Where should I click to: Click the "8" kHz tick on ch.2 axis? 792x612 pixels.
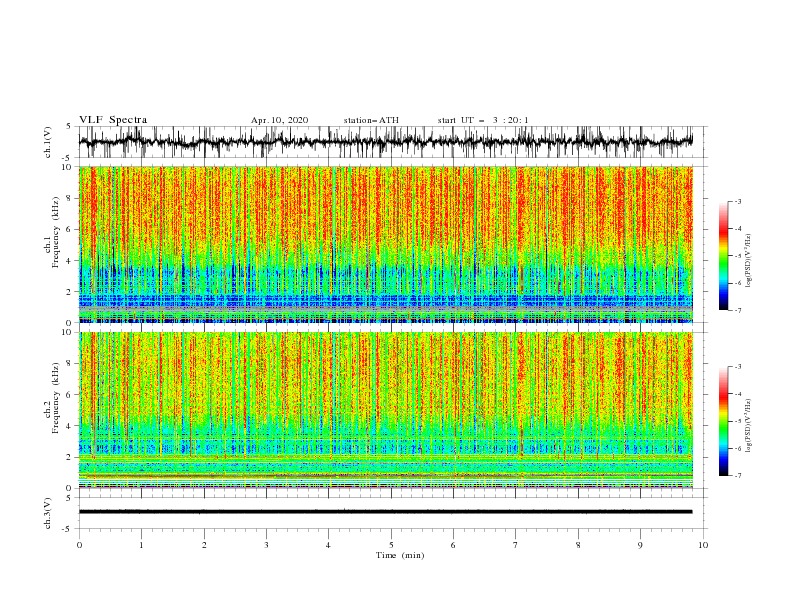tap(70, 364)
